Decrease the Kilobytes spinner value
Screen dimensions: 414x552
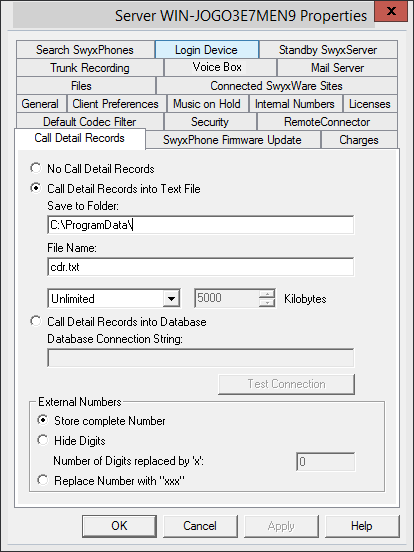click(267, 303)
